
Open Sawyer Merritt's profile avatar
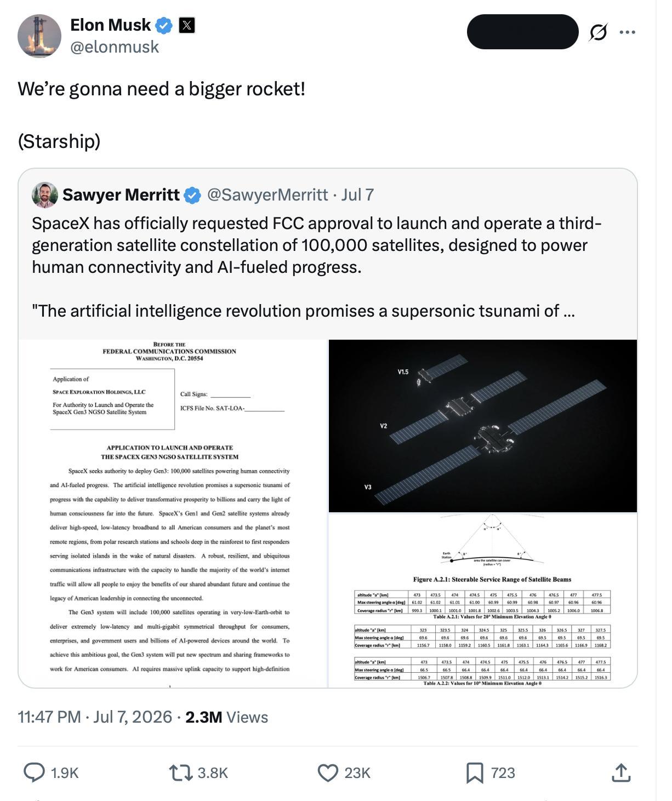click(45, 195)
